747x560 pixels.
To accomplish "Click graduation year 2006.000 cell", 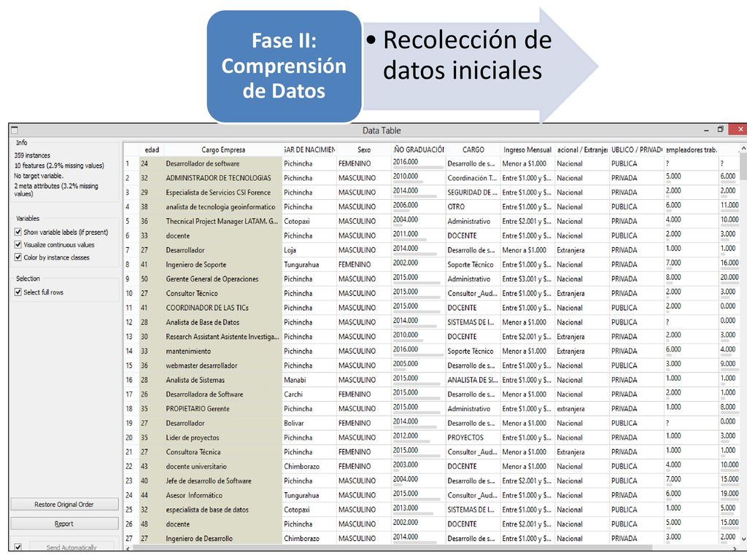I will point(418,206).
